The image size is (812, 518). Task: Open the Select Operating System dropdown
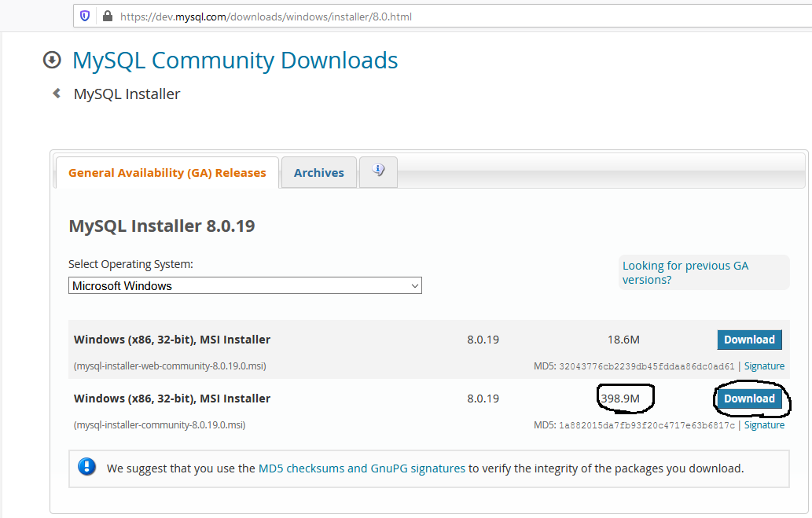[x=245, y=285]
